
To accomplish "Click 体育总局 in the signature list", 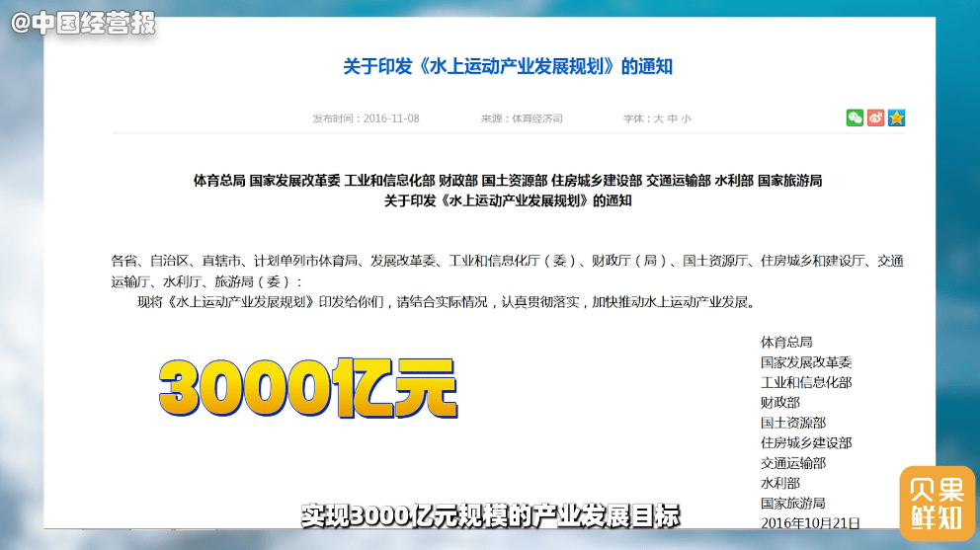I will click(786, 342).
